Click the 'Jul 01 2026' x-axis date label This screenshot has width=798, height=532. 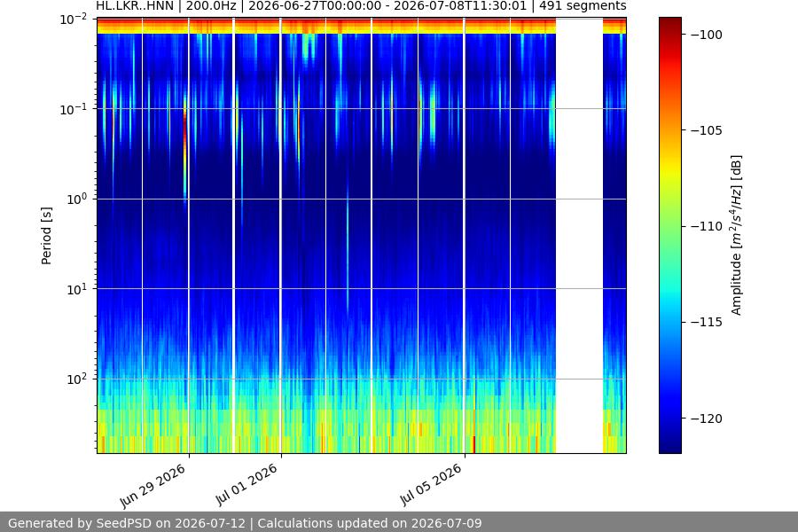[x=246, y=485]
